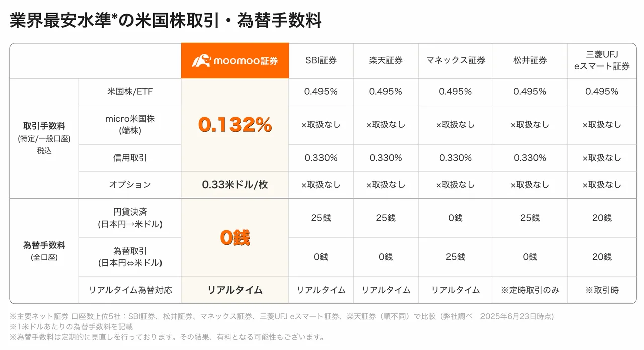This screenshot has width=644, height=350.
Task: Select the SBI証券 column header
Action: (321, 60)
